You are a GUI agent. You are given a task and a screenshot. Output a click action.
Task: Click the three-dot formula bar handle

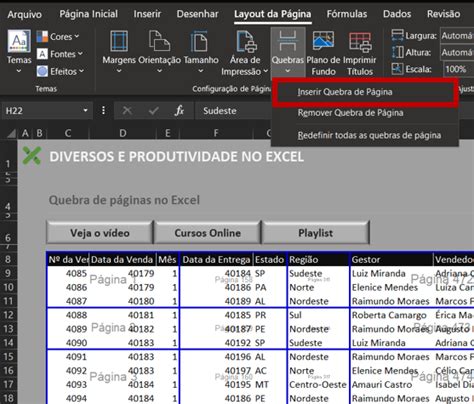(103, 110)
